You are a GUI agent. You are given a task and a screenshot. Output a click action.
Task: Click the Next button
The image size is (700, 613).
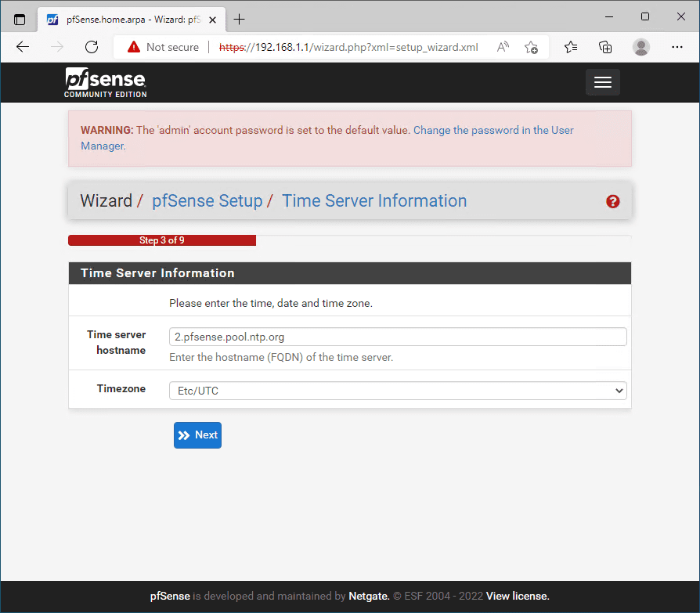coord(197,435)
